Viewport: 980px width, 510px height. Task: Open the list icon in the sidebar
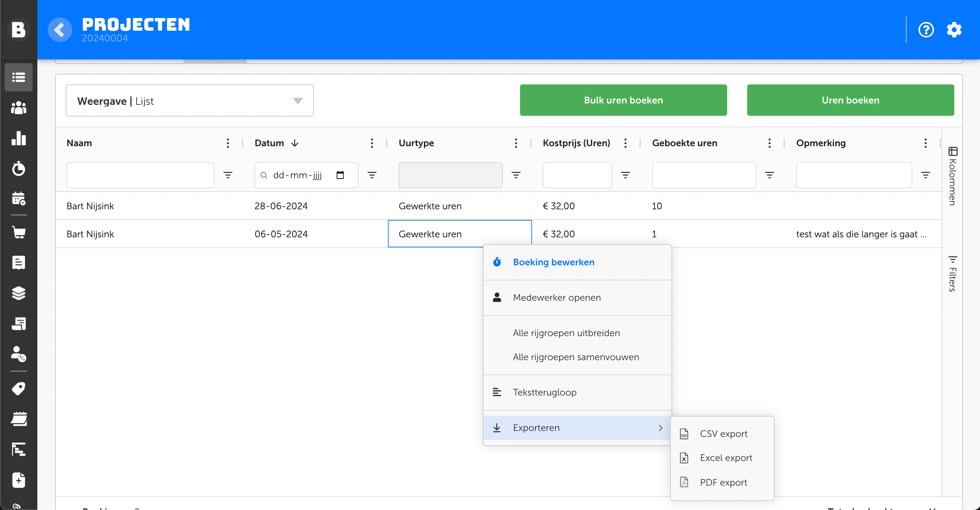pyautogui.click(x=19, y=77)
